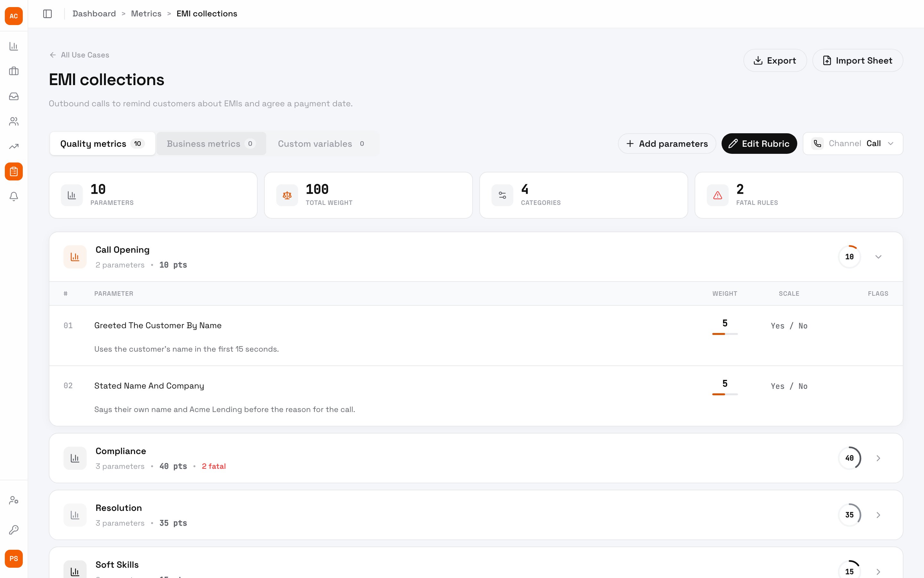Viewport: 924px width, 578px height.
Task: Go back to All Use Cases
Action: [79, 55]
